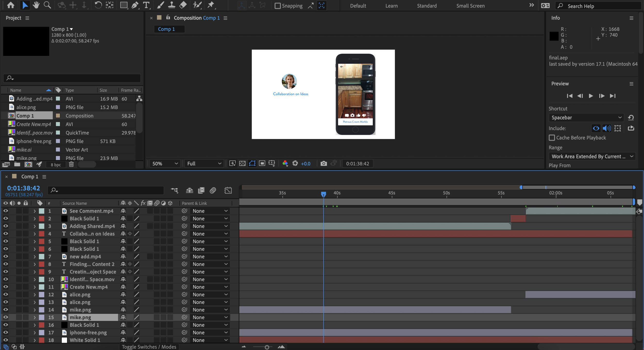Click the timeline zoom slider handle
Viewport: 644px width, 350px height.
[267, 347]
